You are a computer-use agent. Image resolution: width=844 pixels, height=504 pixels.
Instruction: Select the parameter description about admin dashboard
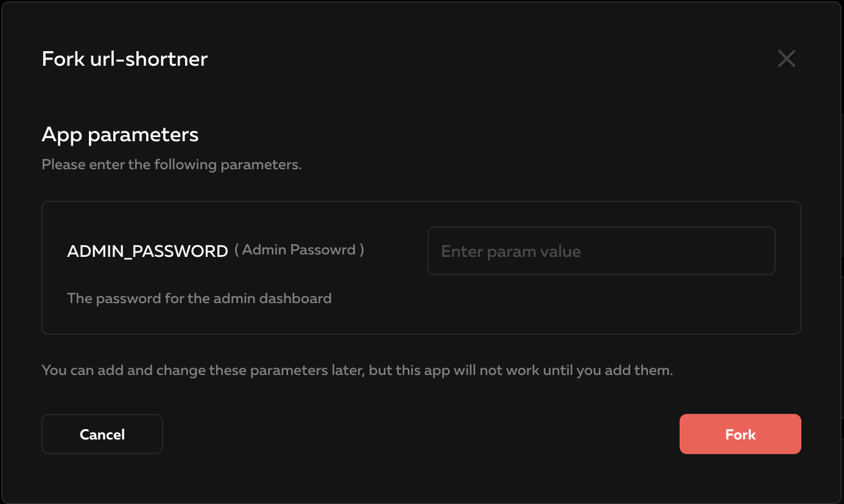click(x=200, y=298)
